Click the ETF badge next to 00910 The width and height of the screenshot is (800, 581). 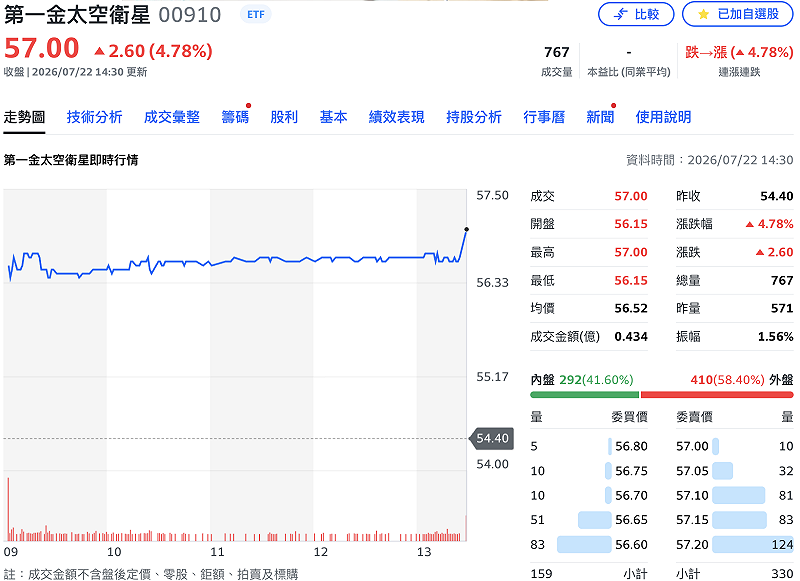256,14
